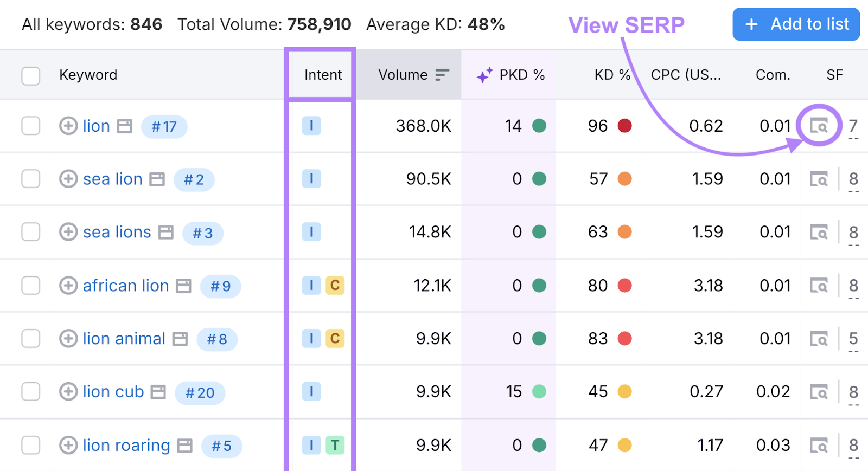Viewport: 868px width, 471px height.
Task: Click SF count 5 for lion animal
Action: click(x=853, y=339)
